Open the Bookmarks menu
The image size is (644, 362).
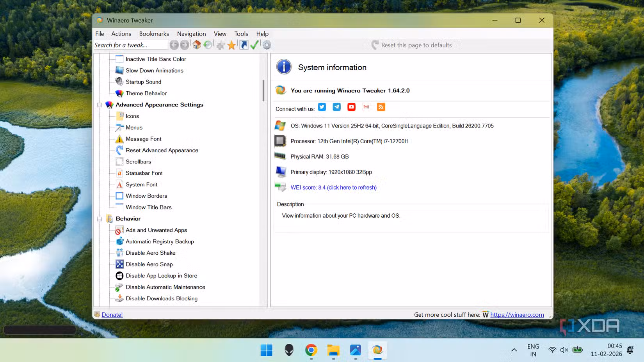tap(154, 34)
